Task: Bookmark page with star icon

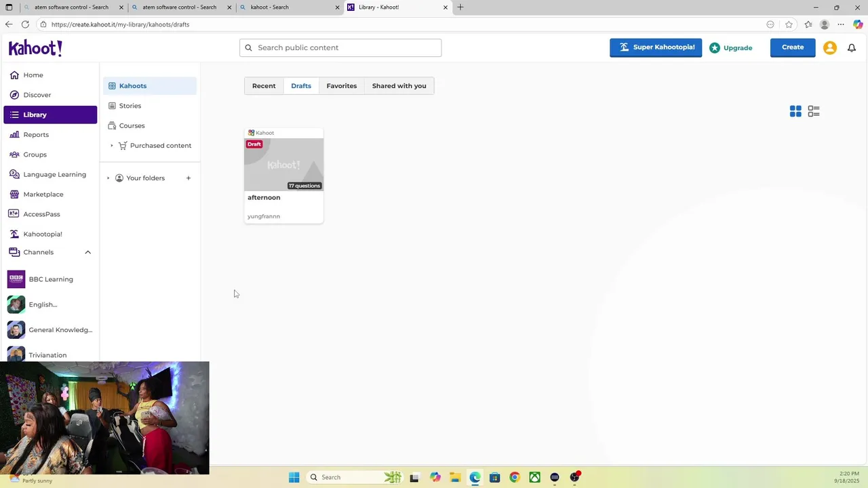Action: [789, 24]
